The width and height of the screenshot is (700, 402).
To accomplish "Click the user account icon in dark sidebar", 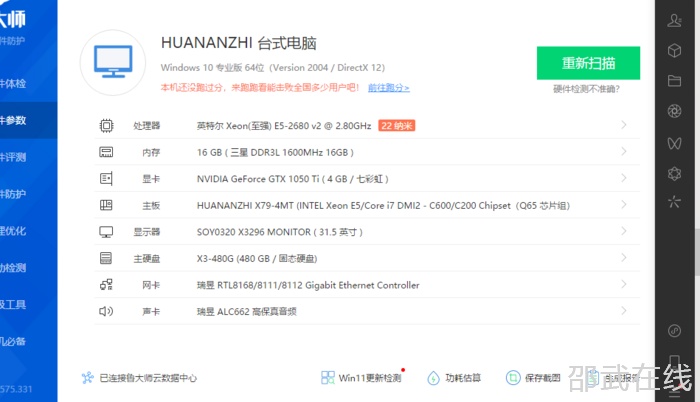I will point(674,21).
